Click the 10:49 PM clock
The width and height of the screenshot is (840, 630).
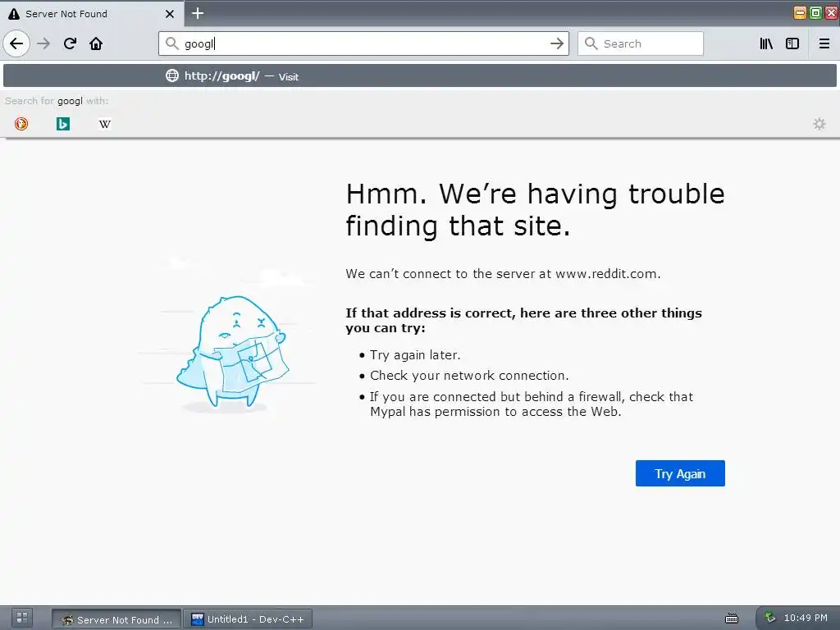[x=806, y=618]
